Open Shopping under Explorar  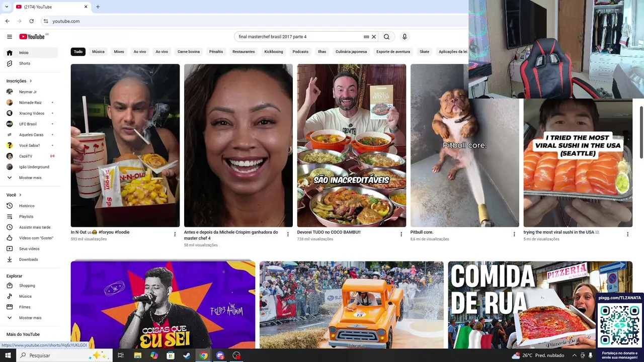31,286
